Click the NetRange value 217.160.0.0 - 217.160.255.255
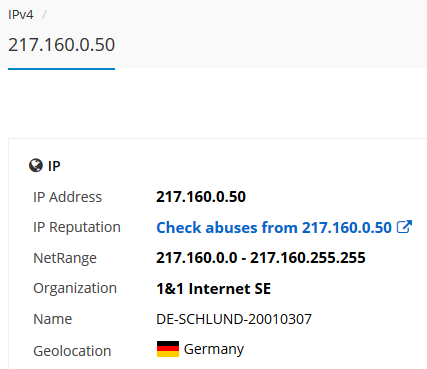Viewport: 427px width, 369px height. [261, 258]
